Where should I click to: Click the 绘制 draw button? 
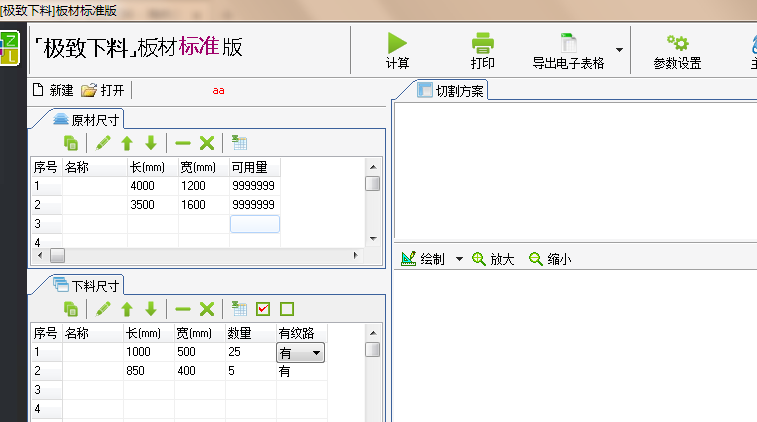coord(423,259)
